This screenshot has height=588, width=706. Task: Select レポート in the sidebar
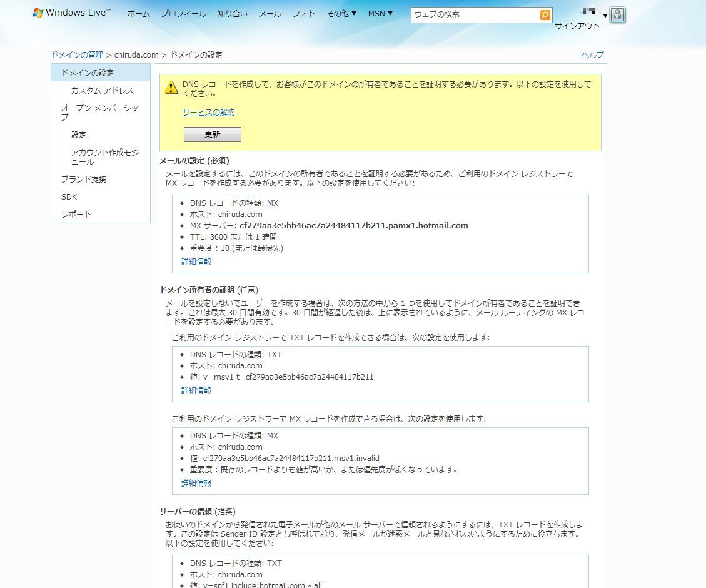76,215
